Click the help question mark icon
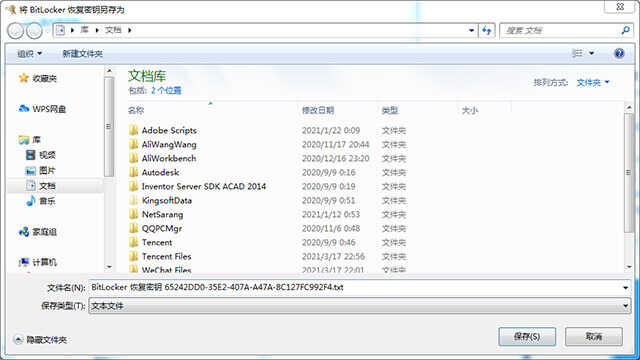Image resolution: width=640 pixels, height=360 pixels. (x=619, y=53)
